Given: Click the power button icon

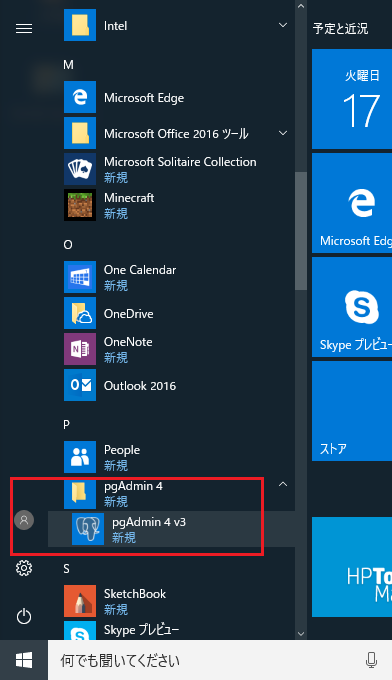Looking at the screenshot, I should pyautogui.click(x=24, y=616).
